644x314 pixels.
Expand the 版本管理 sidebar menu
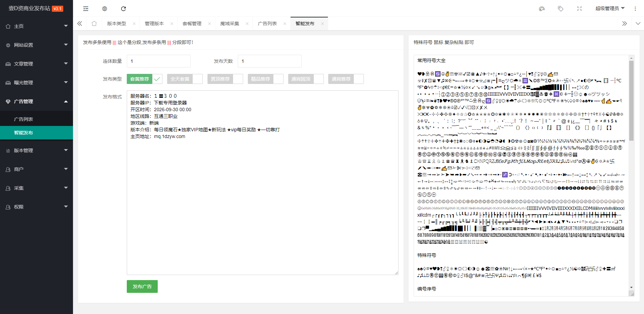pos(36,150)
